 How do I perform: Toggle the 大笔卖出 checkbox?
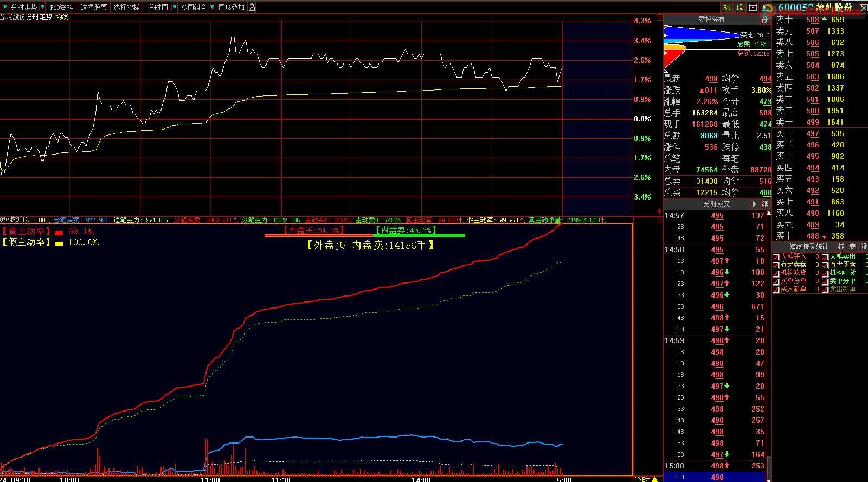[x=825, y=257]
